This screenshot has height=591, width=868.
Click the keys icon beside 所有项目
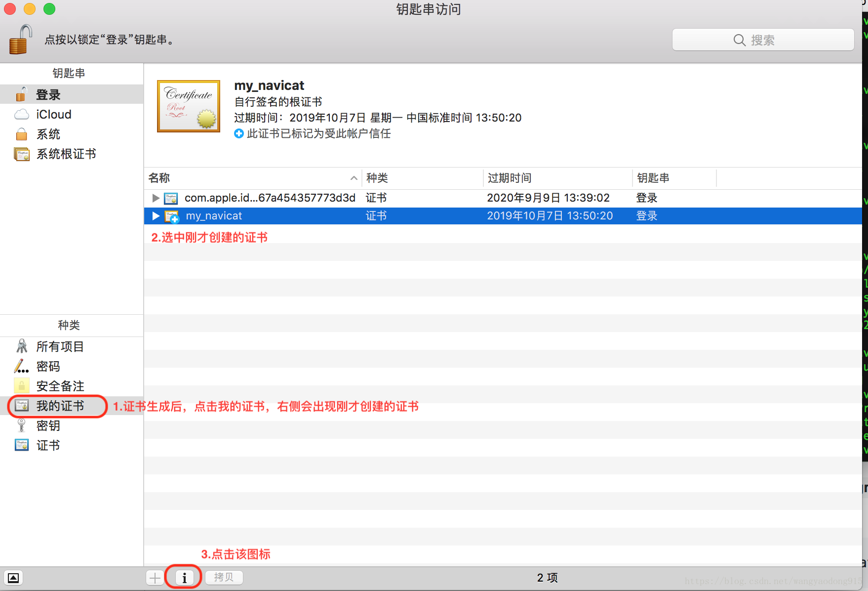22,346
